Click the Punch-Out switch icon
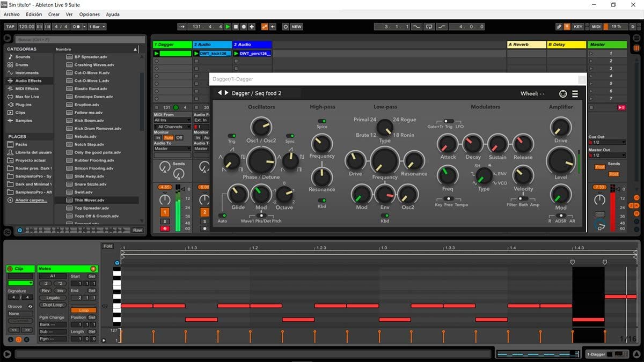 441,26
